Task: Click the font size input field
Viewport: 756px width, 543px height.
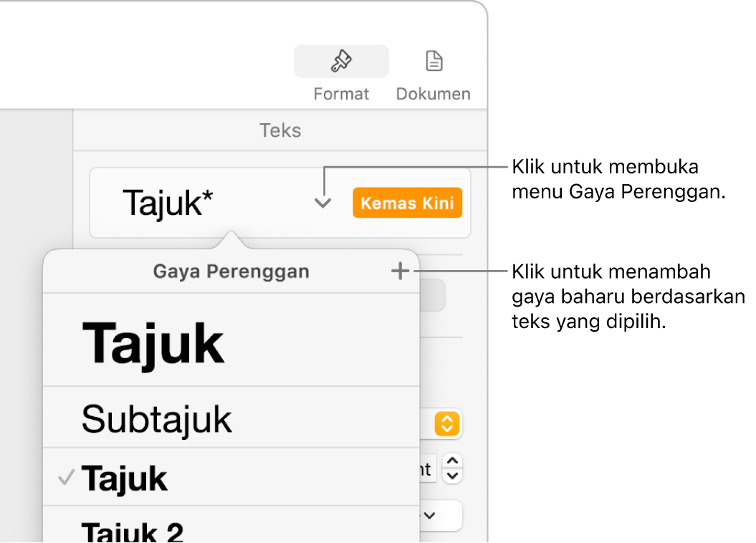Action: (428, 468)
